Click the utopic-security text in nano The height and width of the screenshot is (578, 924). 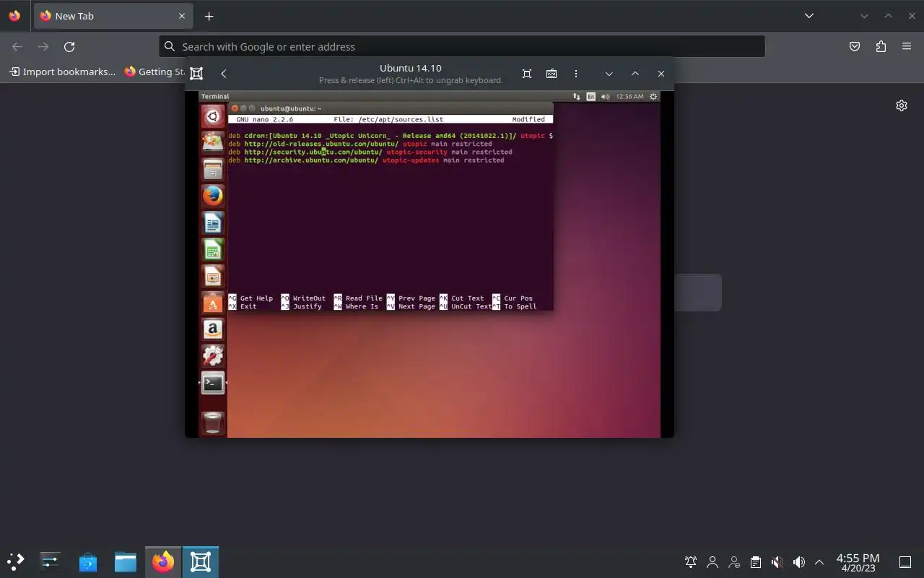point(417,152)
